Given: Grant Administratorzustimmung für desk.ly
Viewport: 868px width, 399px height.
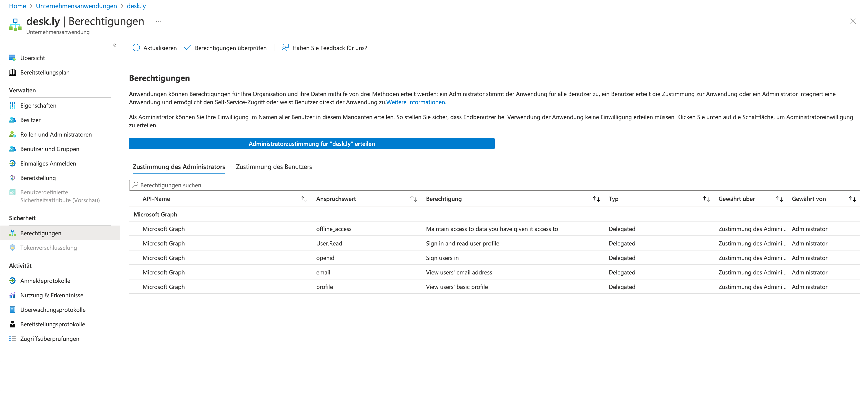Looking at the screenshot, I should tap(312, 144).
